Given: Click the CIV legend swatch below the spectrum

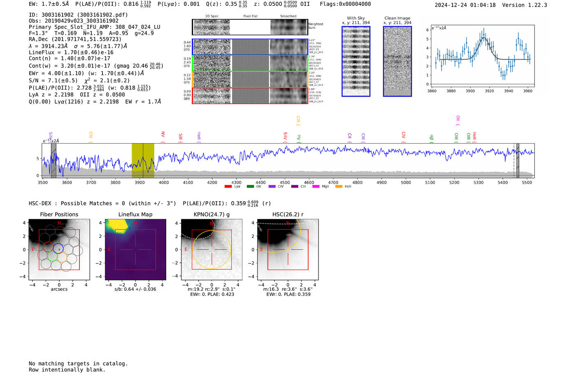Looking at the screenshot, I should click(x=272, y=186).
